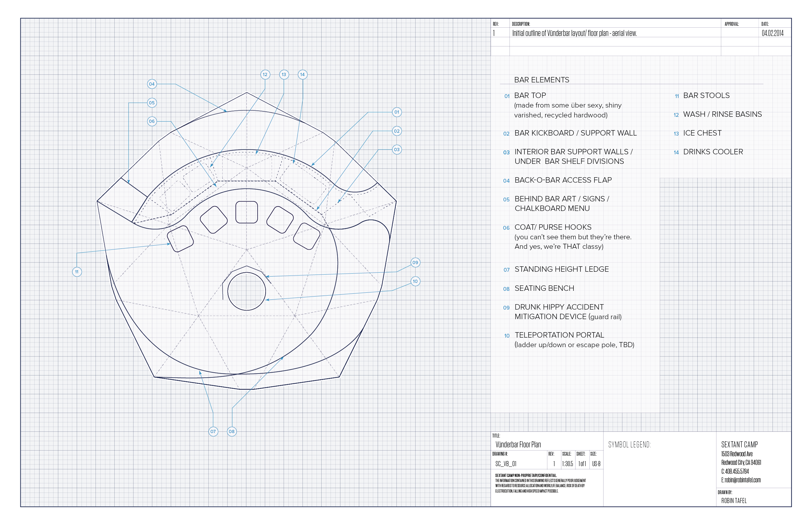Viewport: 812px width, 525px height.
Task: Click the circled 09 callout marker
Action: pos(415,262)
